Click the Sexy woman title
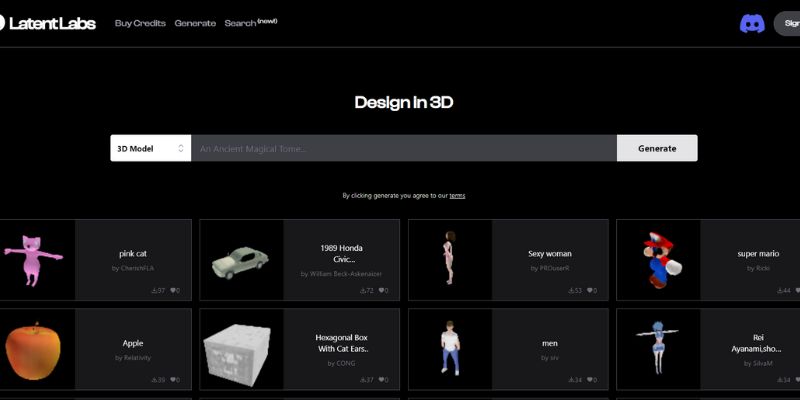Screen dimensions: 800x400 click(x=549, y=254)
